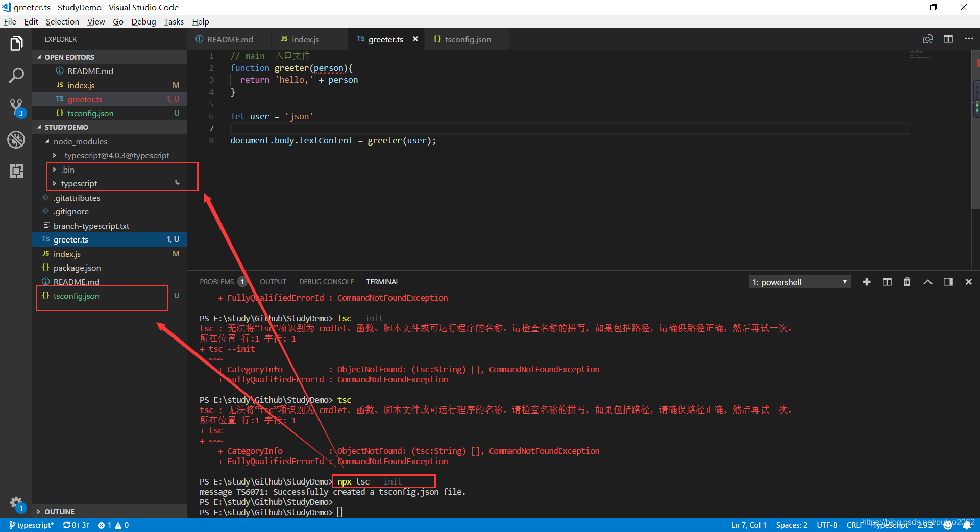The image size is (980, 532).
Task: Open the Debug view (no-bug icon)
Action: point(16,139)
